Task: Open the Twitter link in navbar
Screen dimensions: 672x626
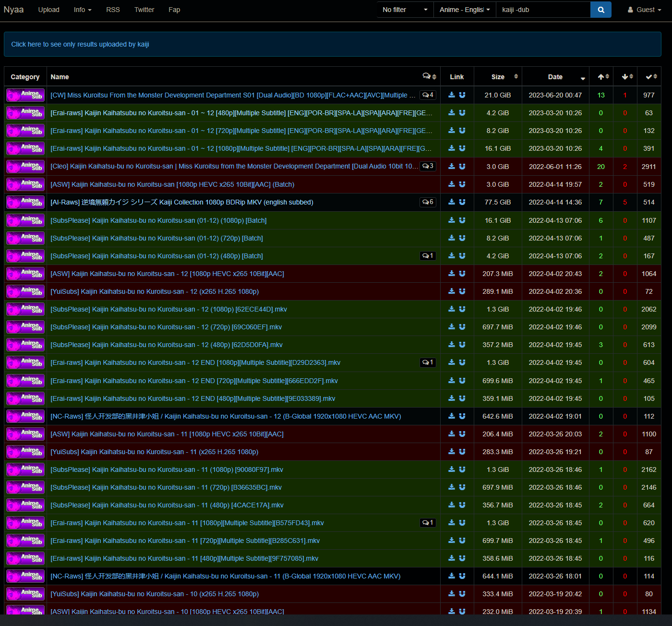Action: [144, 10]
